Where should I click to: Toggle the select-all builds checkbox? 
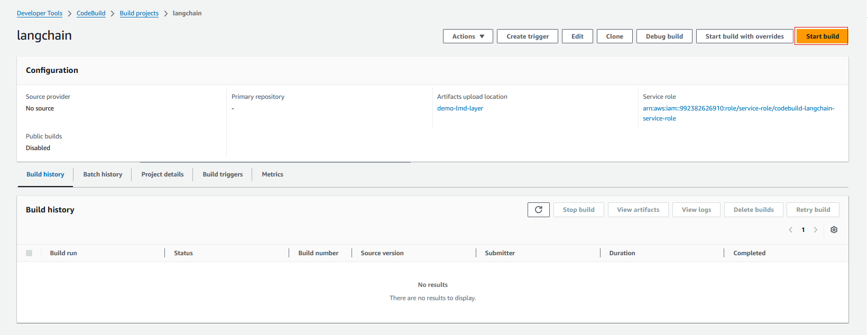[x=29, y=253]
